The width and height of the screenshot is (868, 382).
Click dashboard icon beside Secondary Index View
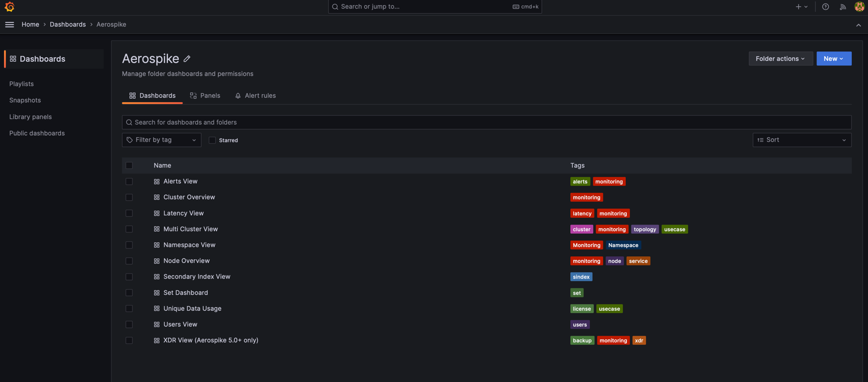156,277
